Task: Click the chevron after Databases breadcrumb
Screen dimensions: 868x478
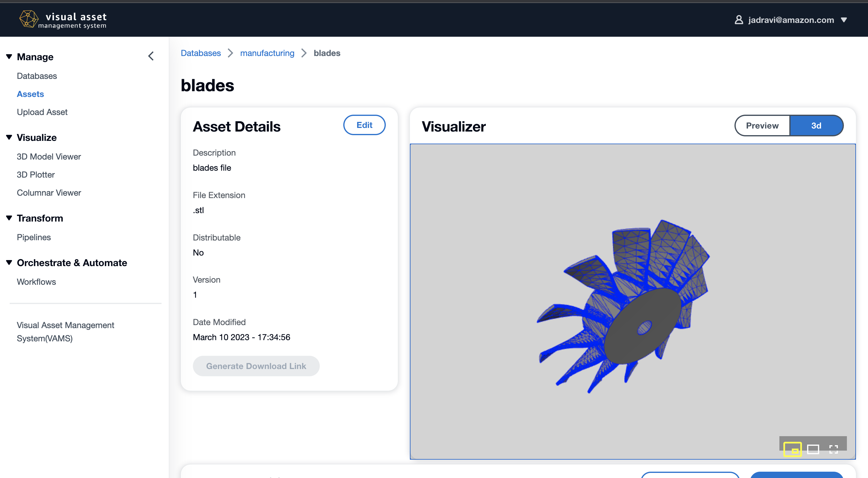Action: (231, 53)
